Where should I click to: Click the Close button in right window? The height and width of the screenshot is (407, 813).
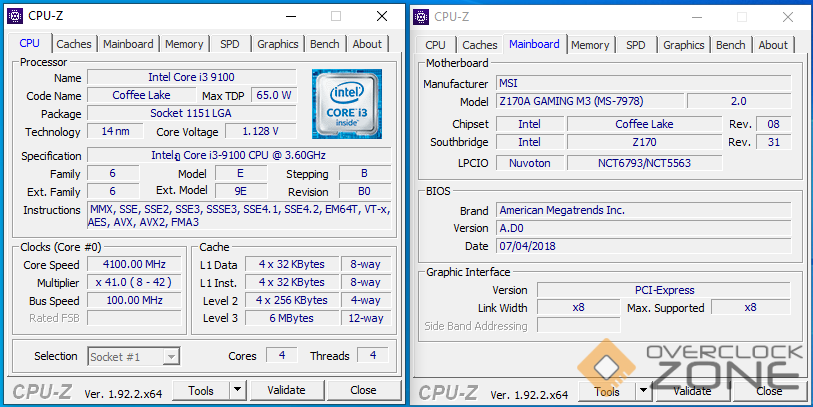(769, 391)
